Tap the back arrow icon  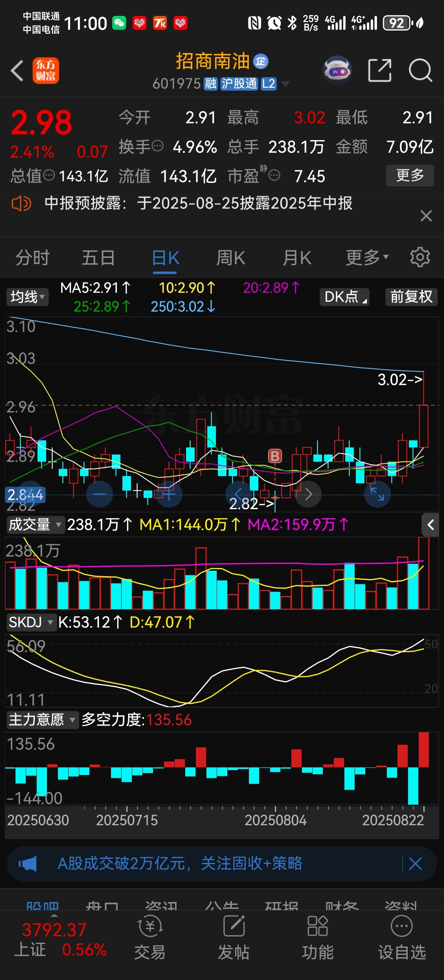click(x=17, y=71)
